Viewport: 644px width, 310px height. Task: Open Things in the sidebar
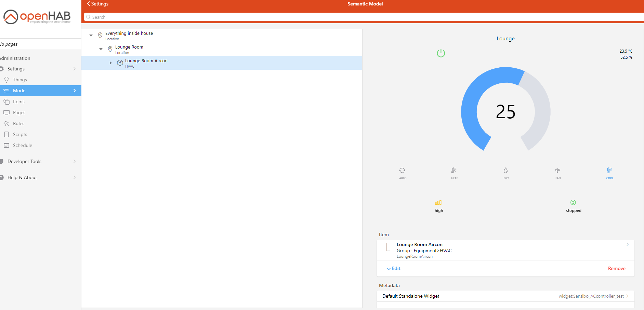pyautogui.click(x=40, y=80)
